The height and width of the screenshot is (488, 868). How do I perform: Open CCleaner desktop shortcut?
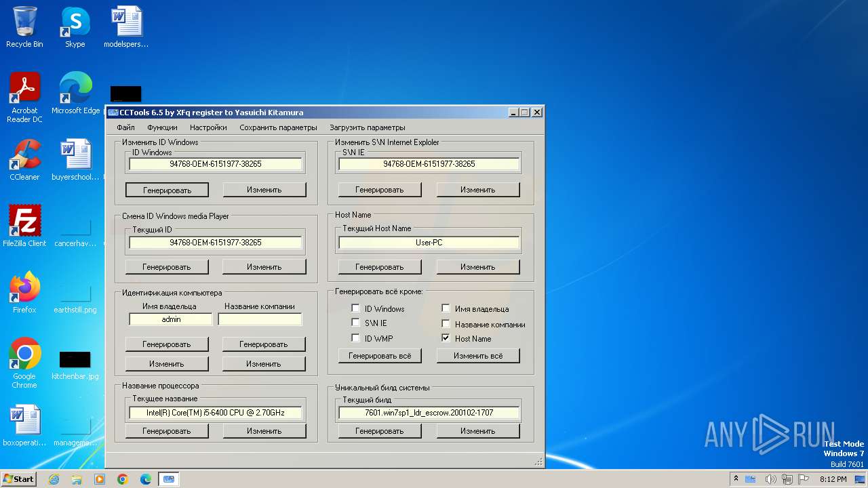(x=24, y=160)
